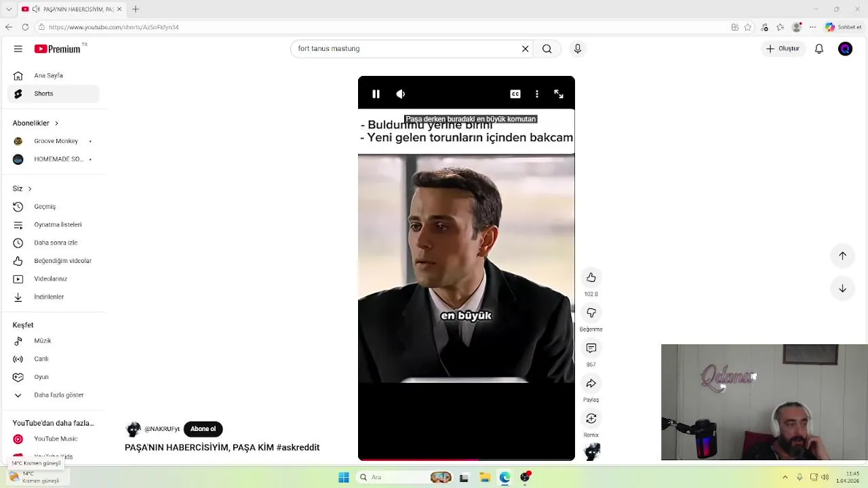Open the @NAKRUFyt channel avatar
This screenshot has width=868, height=488.
click(x=134, y=429)
